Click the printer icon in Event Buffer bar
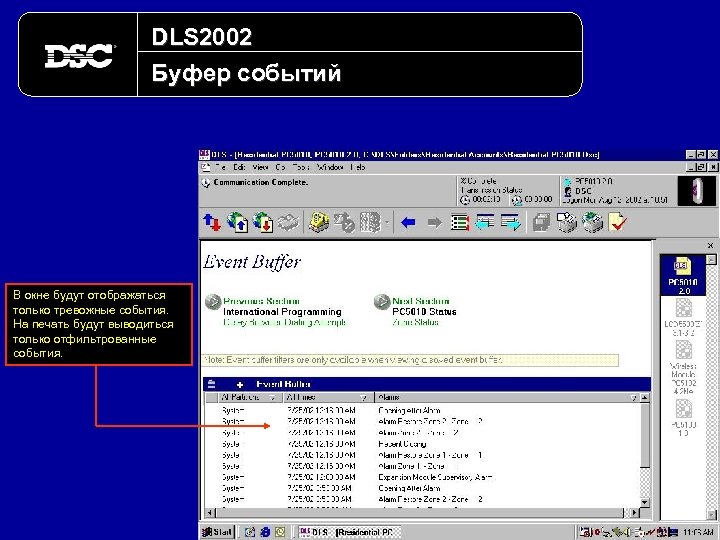This screenshot has width=720, height=540. point(211,384)
